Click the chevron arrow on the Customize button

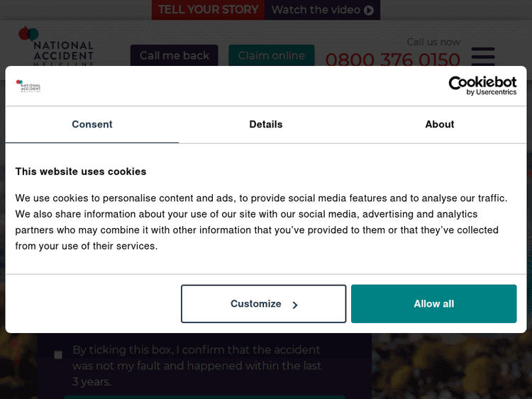[295, 305]
